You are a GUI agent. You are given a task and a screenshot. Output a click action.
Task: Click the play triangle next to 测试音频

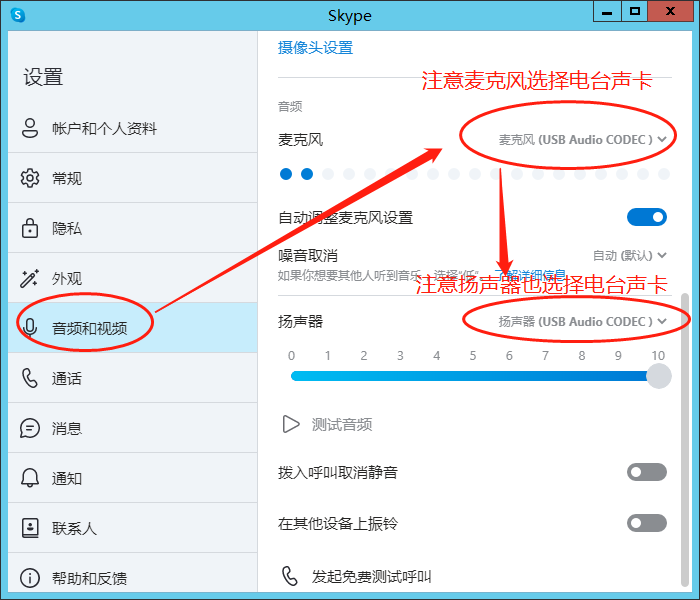pyautogui.click(x=291, y=424)
